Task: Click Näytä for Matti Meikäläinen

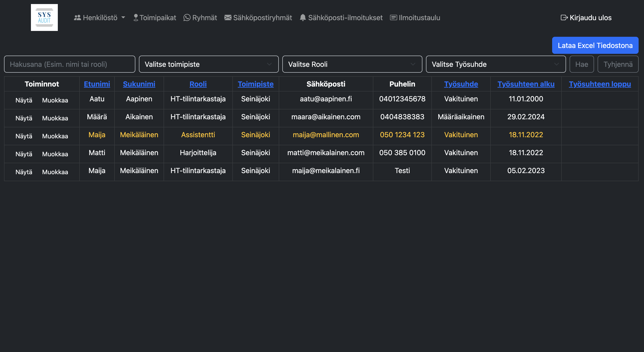Action: point(24,154)
